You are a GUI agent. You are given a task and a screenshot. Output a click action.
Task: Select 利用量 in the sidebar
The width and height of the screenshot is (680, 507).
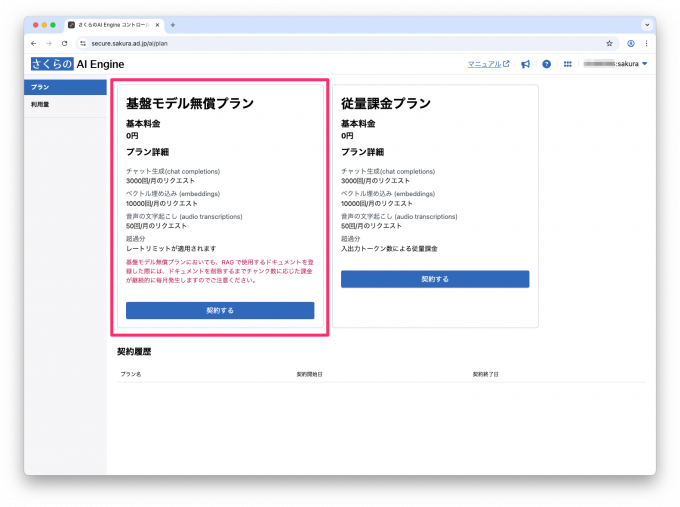pos(65,105)
